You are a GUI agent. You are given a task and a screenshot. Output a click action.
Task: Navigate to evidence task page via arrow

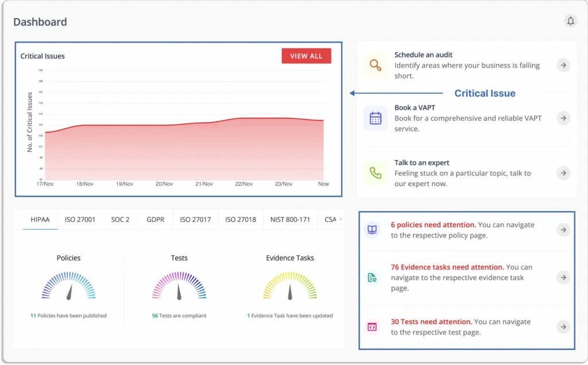(563, 278)
